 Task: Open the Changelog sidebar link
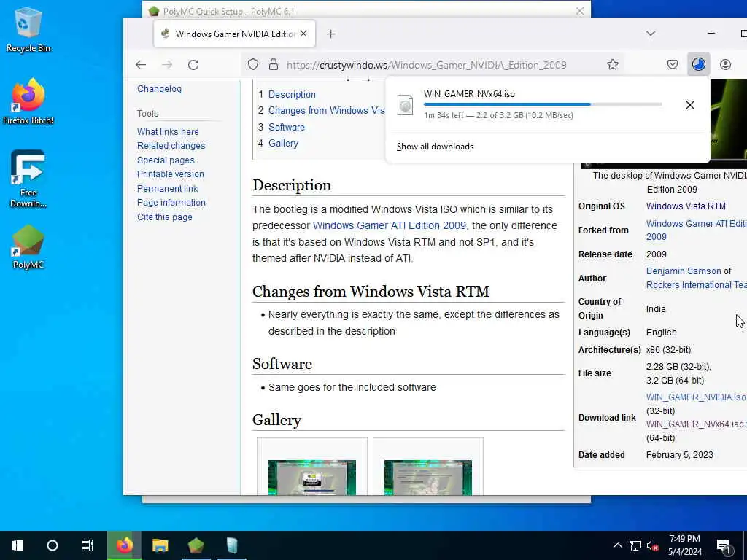[x=159, y=88]
